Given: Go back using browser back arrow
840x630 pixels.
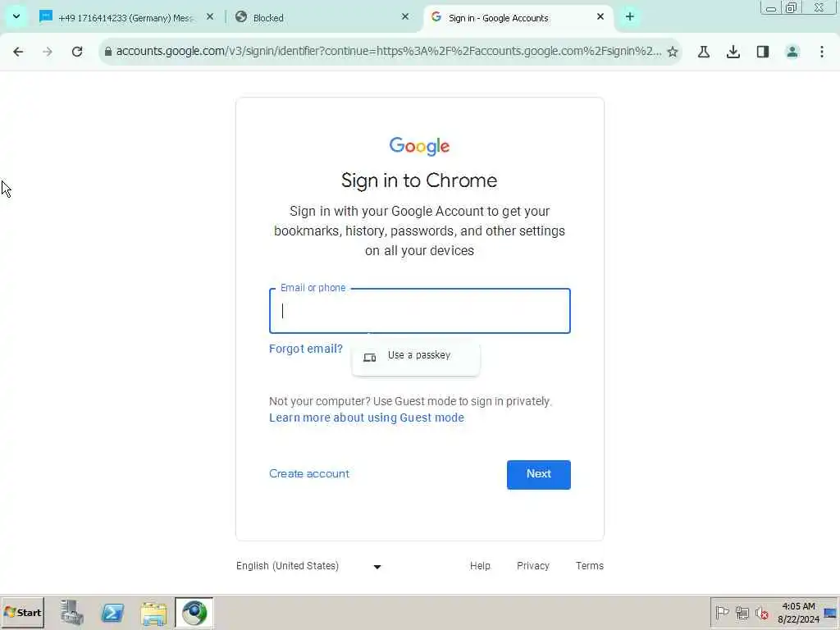Looking at the screenshot, I should pyautogui.click(x=18, y=52).
